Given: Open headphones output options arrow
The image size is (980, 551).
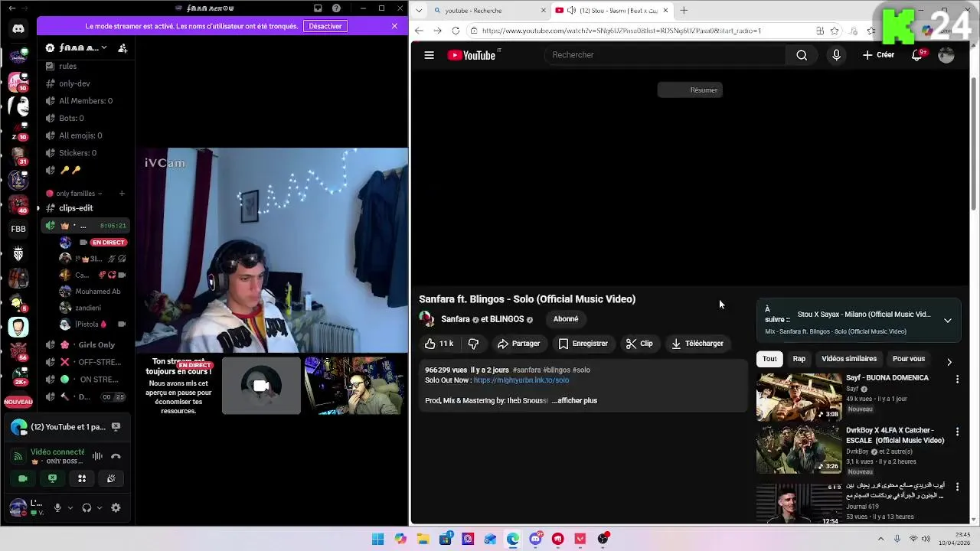Looking at the screenshot, I should [x=100, y=507].
